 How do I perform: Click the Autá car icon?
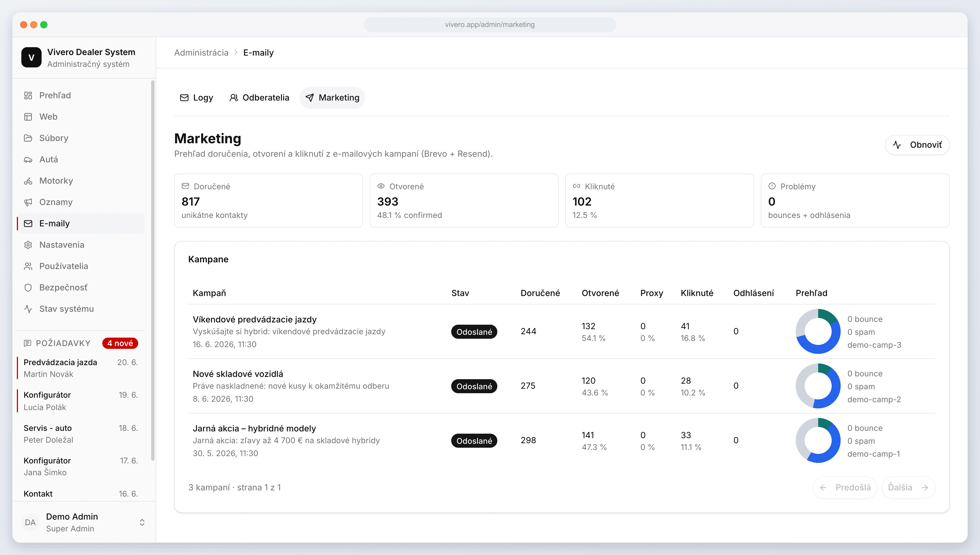click(28, 159)
